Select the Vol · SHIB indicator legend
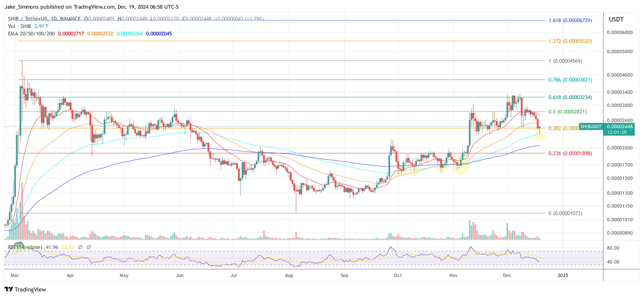644x297 pixels. [x=20, y=26]
